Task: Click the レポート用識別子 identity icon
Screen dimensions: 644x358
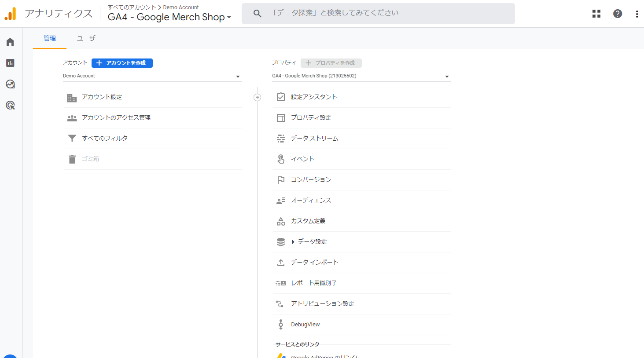Action: (x=281, y=283)
